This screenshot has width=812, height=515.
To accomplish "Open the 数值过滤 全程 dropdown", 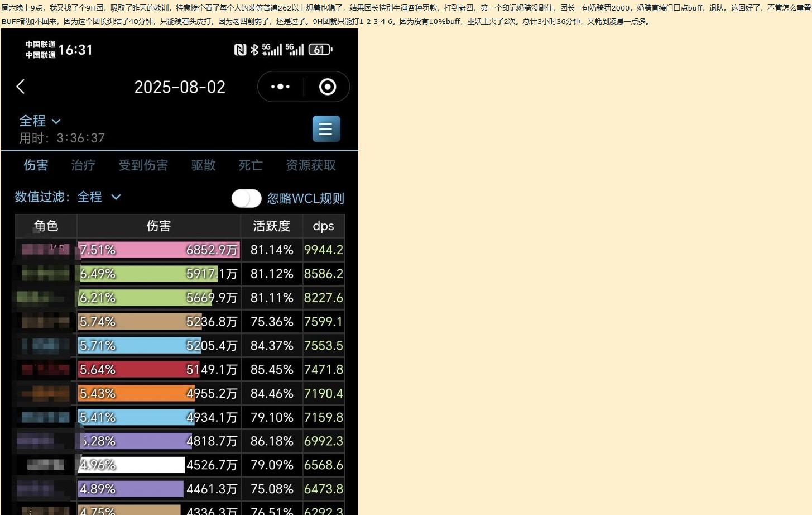I will [x=98, y=197].
